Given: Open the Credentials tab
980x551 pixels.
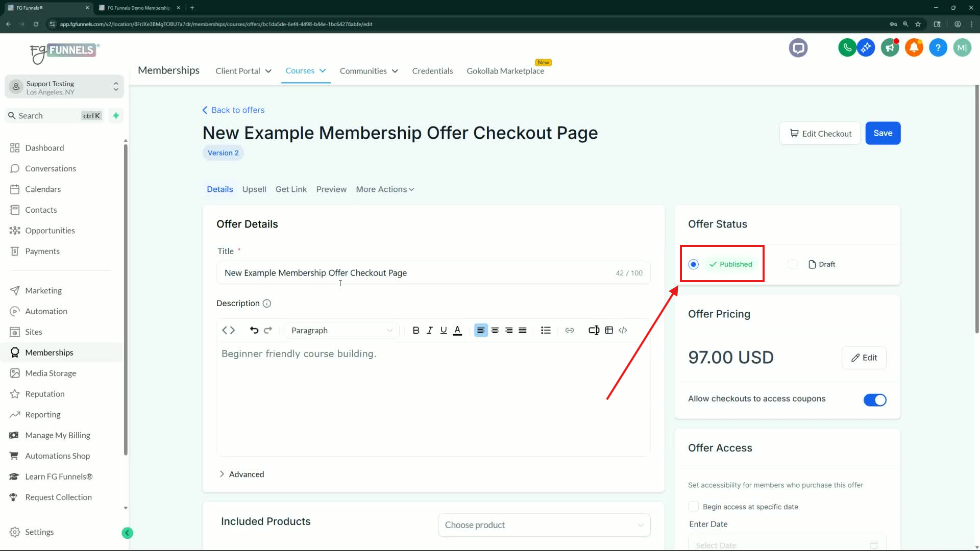Looking at the screenshot, I should point(432,71).
